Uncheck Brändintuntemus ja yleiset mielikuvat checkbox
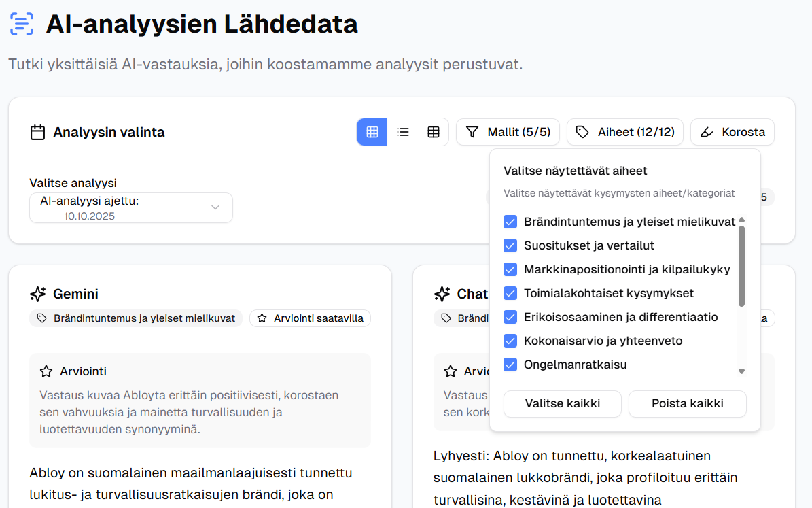The width and height of the screenshot is (812, 508). coord(510,222)
